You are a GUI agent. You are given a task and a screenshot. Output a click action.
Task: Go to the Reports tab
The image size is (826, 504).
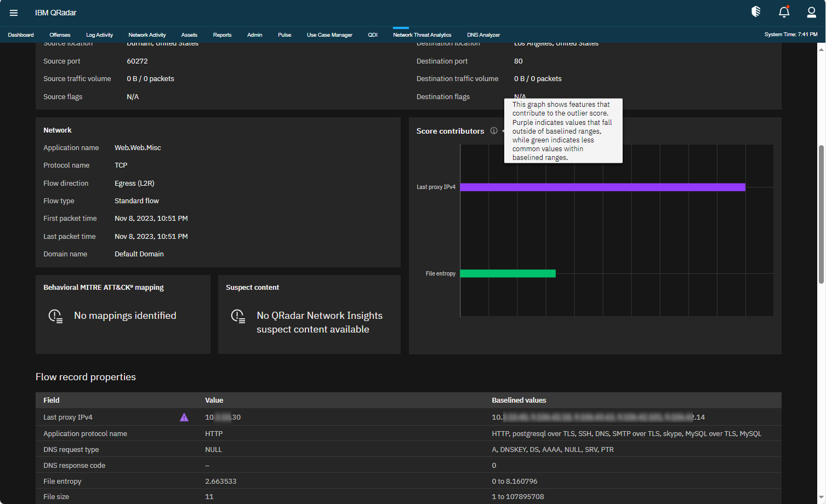pyautogui.click(x=222, y=35)
